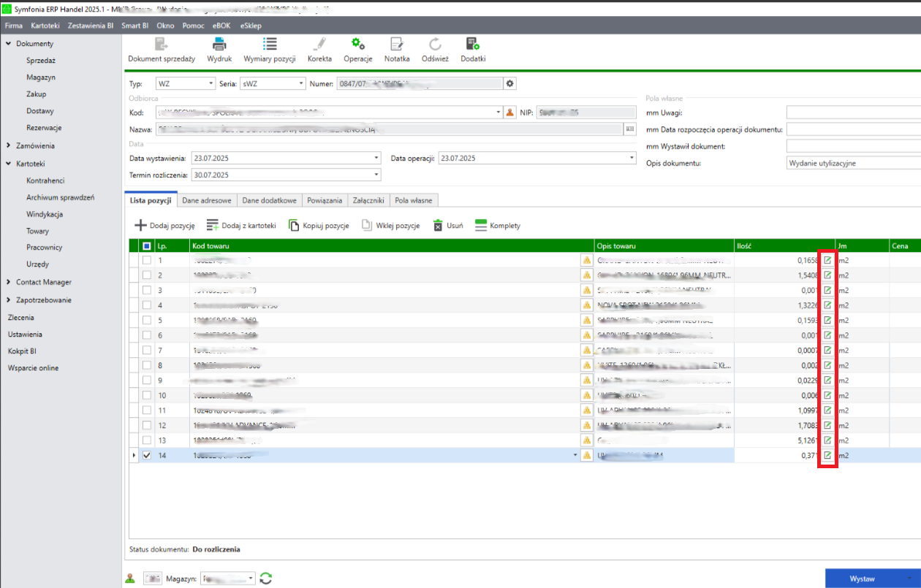Switch to the Dane adresowe tab
This screenshot has height=588, width=921.
point(207,200)
